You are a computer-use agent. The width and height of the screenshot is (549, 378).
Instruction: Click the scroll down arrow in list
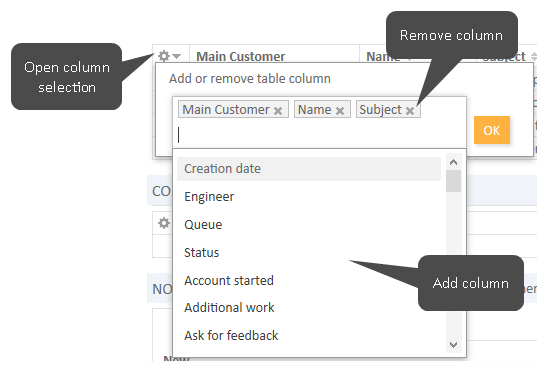453,345
